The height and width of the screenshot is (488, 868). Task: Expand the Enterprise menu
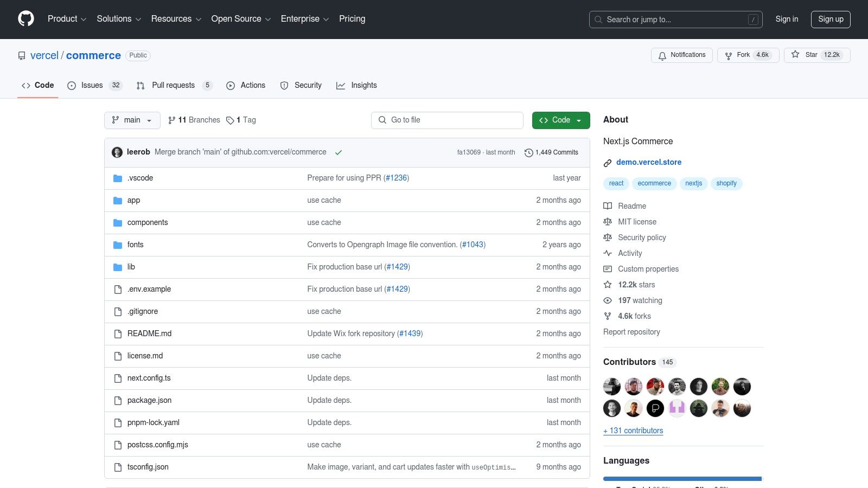pyautogui.click(x=305, y=19)
